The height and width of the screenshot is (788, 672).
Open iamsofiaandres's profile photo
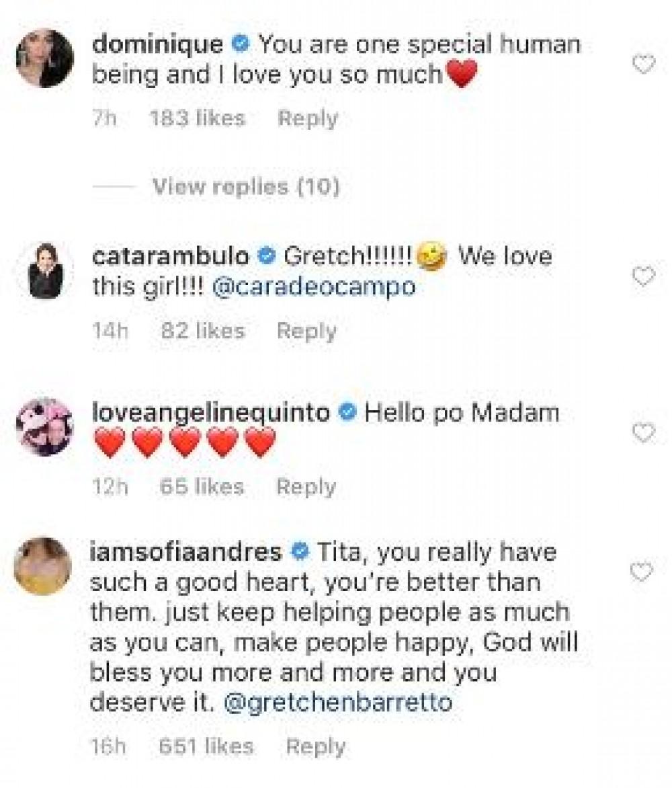(42, 565)
